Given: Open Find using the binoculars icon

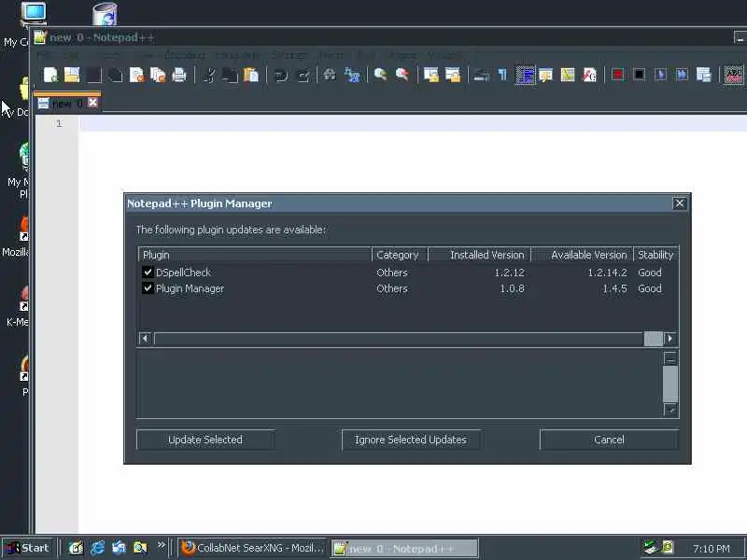Looking at the screenshot, I should [x=330, y=75].
